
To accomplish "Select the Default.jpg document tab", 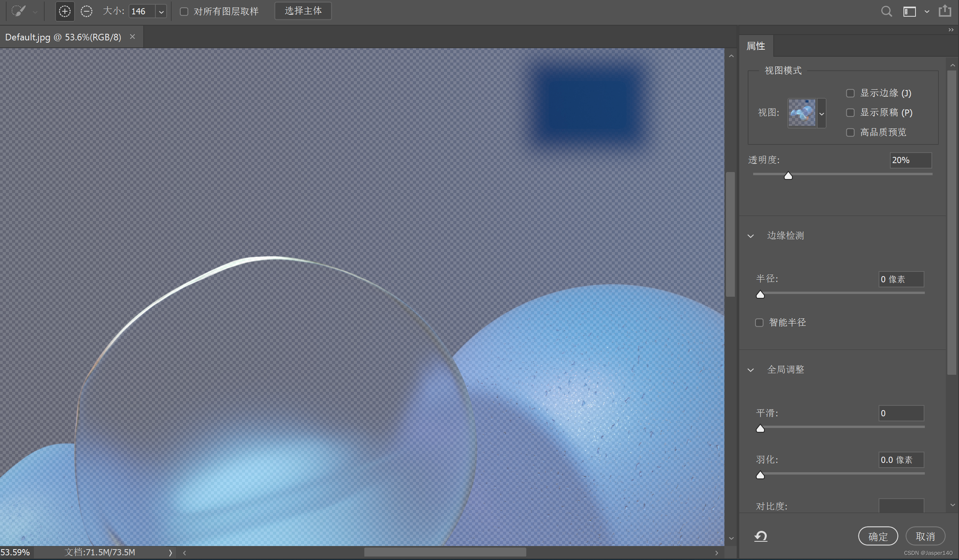I will click(63, 37).
